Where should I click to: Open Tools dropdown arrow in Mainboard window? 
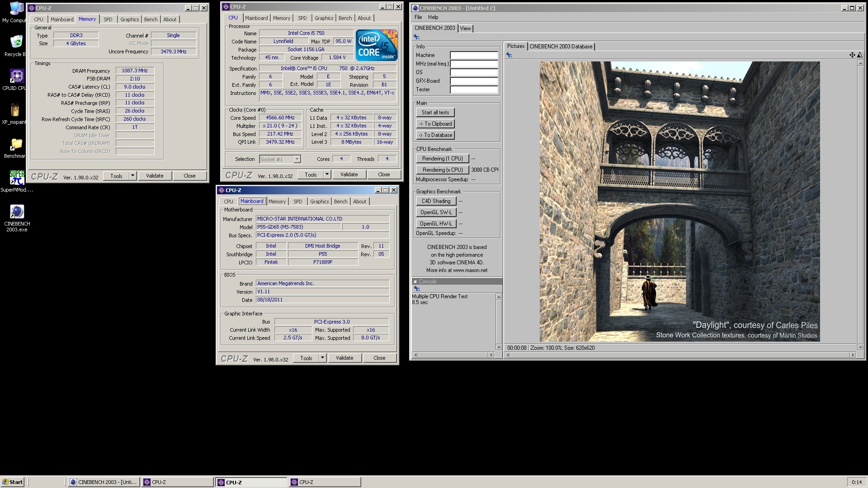[x=322, y=358]
